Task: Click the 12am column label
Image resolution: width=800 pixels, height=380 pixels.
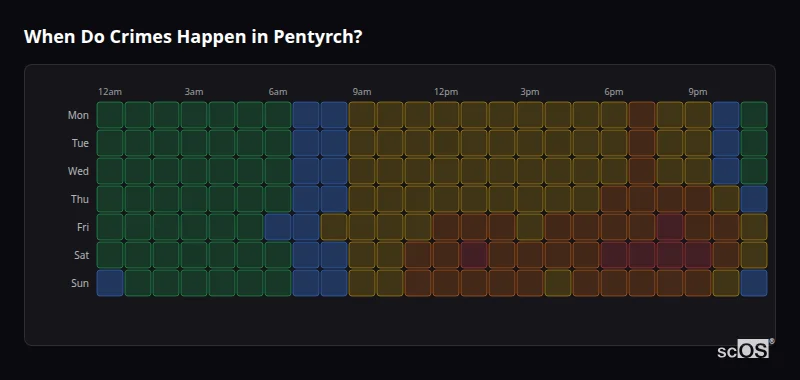Action: tap(110, 92)
